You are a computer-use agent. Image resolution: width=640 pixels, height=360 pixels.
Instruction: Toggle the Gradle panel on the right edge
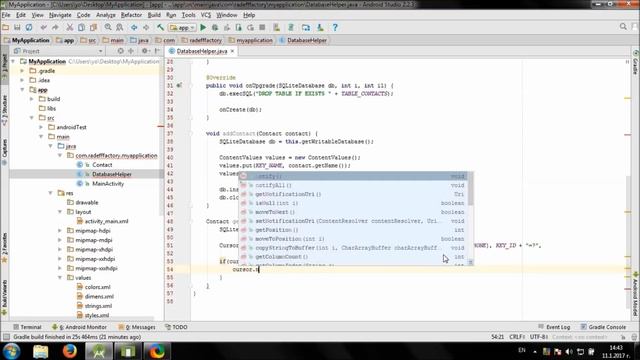pyautogui.click(x=636, y=62)
